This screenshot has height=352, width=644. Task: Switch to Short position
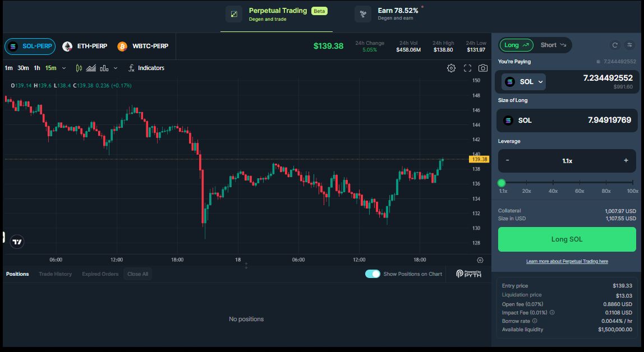tap(553, 45)
